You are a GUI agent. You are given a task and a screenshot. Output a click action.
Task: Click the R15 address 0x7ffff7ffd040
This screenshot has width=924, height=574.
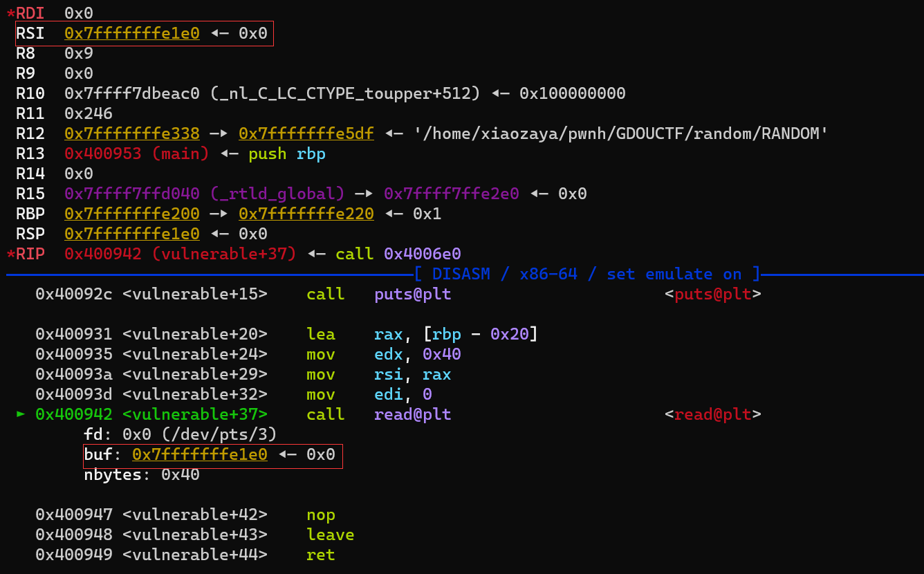click(x=132, y=194)
